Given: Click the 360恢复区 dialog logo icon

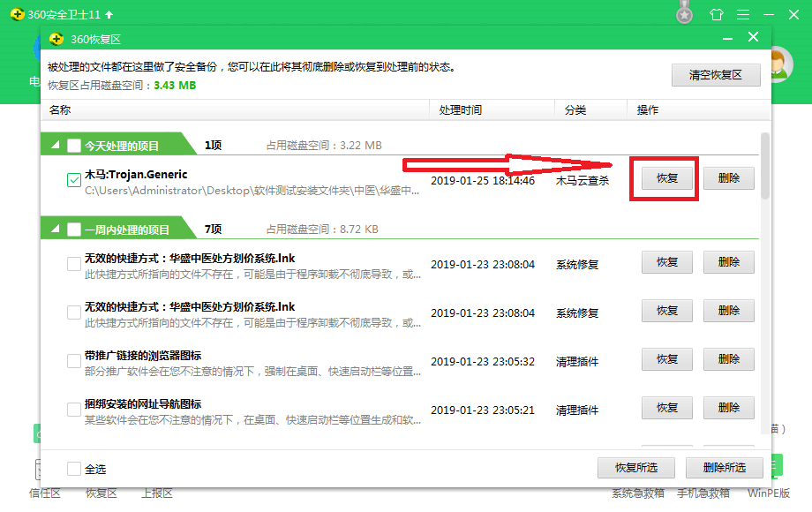Looking at the screenshot, I should click(56, 39).
